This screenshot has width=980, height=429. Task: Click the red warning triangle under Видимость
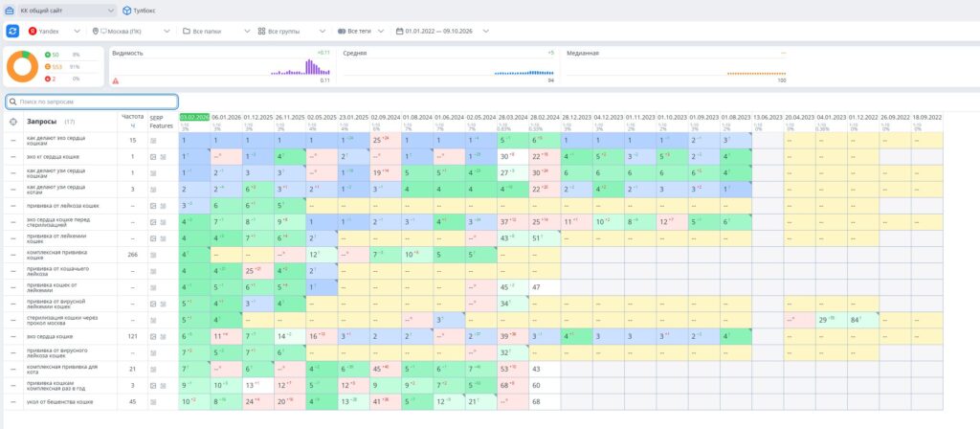(116, 80)
